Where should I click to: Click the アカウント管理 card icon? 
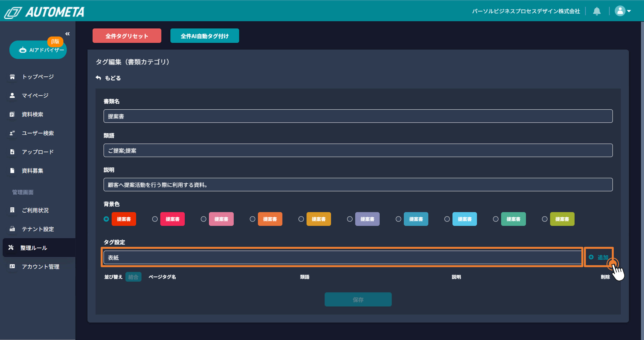tap(12, 266)
